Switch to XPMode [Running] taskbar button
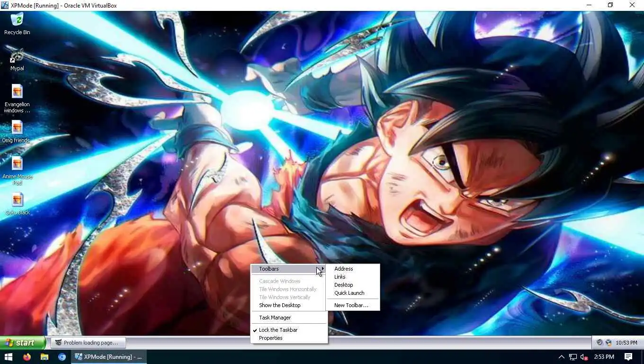644x364 pixels. pos(109,357)
